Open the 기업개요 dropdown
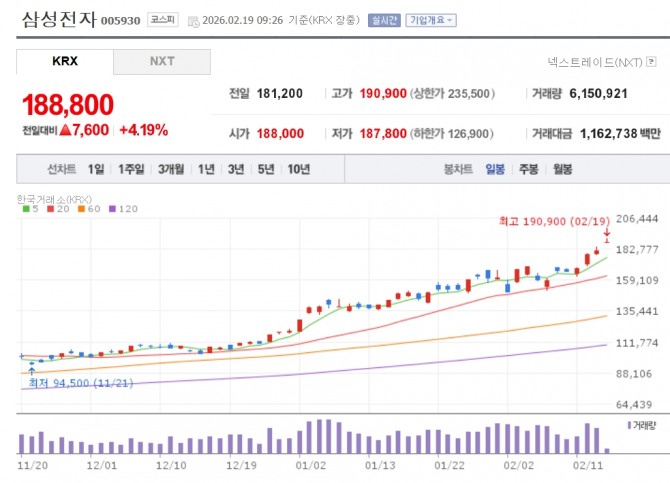This screenshot has width=670, height=483. click(x=430, y=19)
